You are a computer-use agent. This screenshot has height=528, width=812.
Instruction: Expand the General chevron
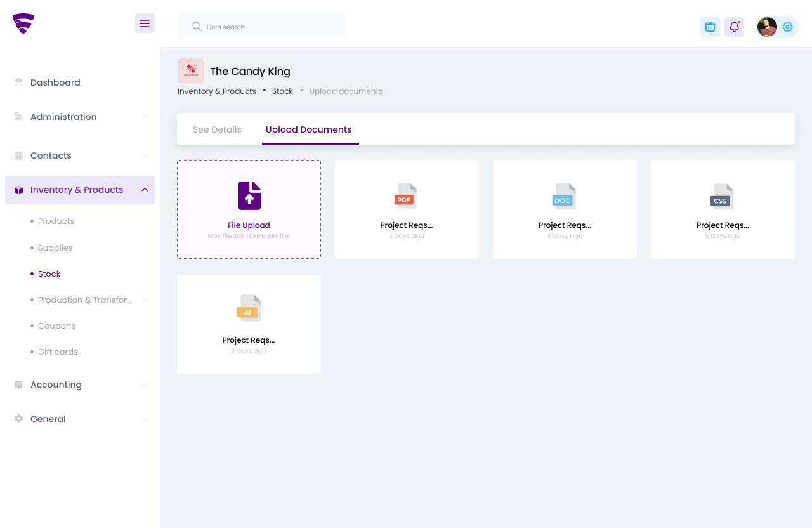point(145,419)
